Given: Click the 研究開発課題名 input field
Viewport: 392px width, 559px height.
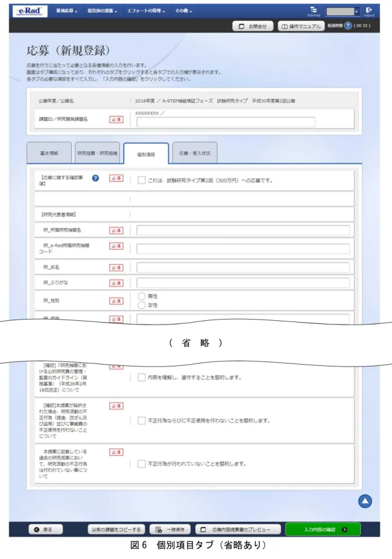Looking at the screenshot, I should click(x=226, y=122).
